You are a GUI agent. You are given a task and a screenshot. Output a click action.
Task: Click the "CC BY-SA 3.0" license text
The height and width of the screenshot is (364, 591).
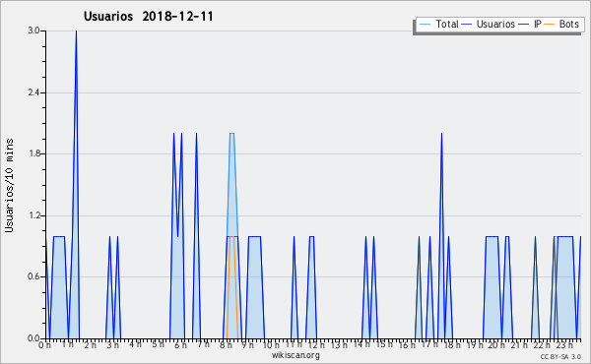(x=560, y=357)
